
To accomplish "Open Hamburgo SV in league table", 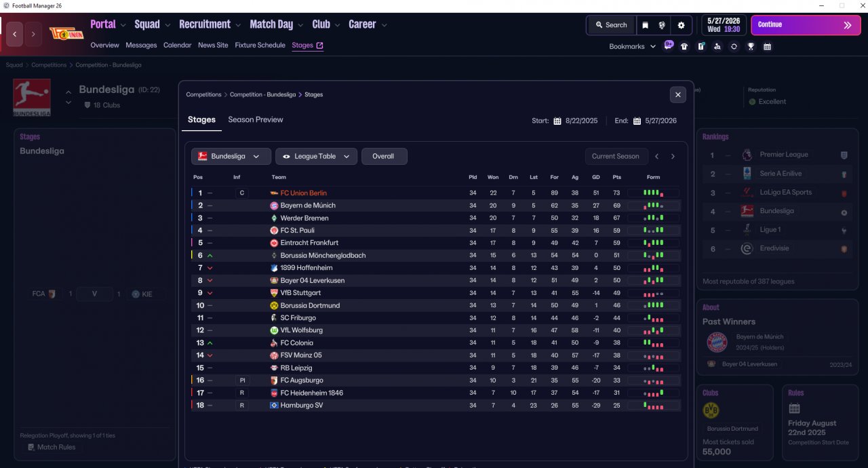I will point(301,406).
